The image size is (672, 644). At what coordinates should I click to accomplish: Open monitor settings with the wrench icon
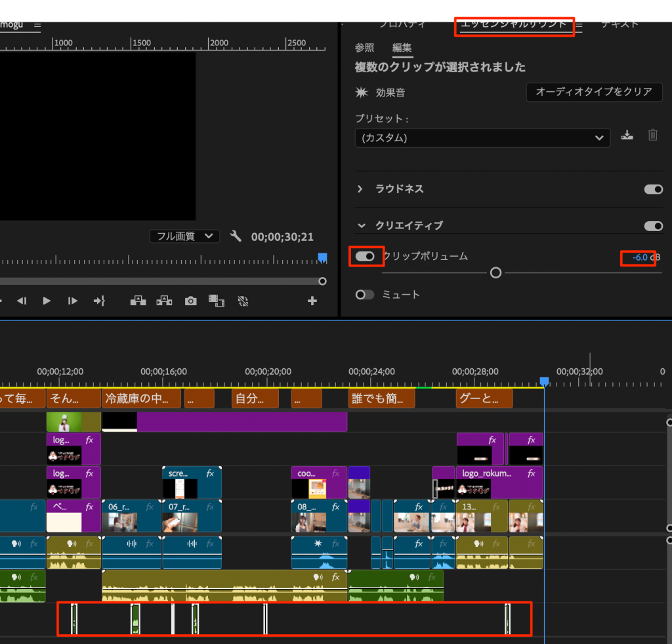[x=236, y=236]
